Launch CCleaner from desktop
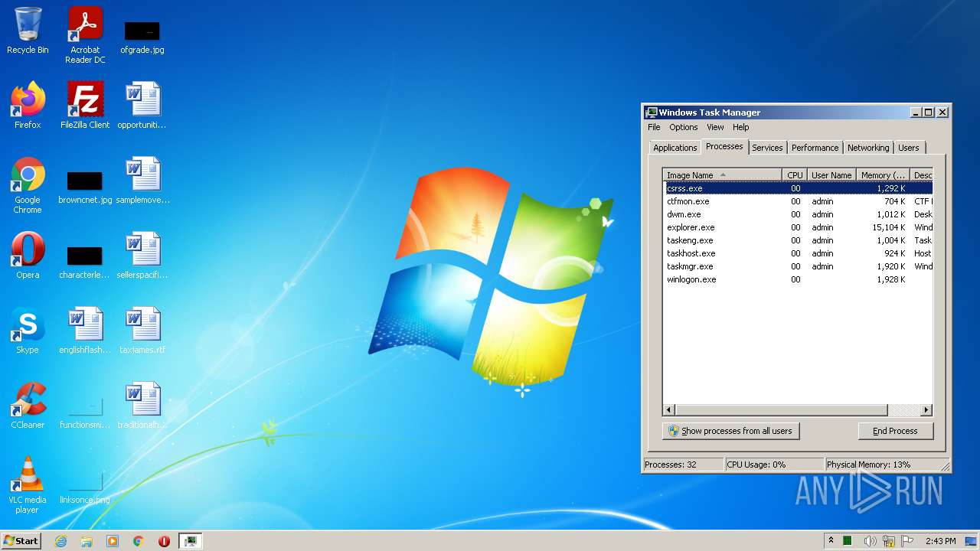980x551 pixels. (28, 406)
